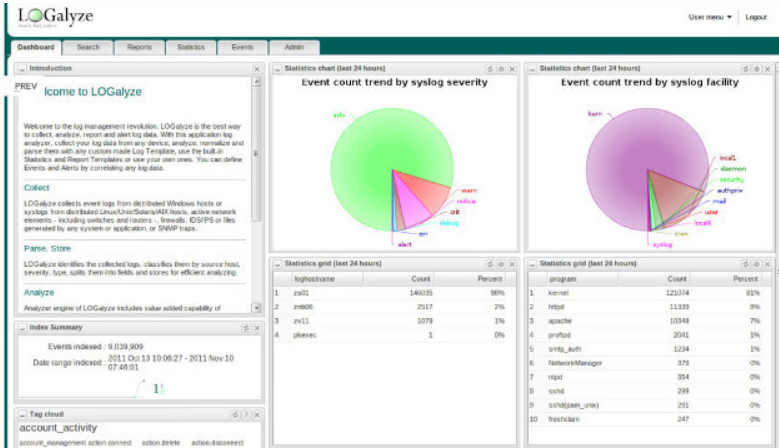Collapse the facility Statistics chart panel
The width and height of the screenshot is (779, 448).
[533, 69]
